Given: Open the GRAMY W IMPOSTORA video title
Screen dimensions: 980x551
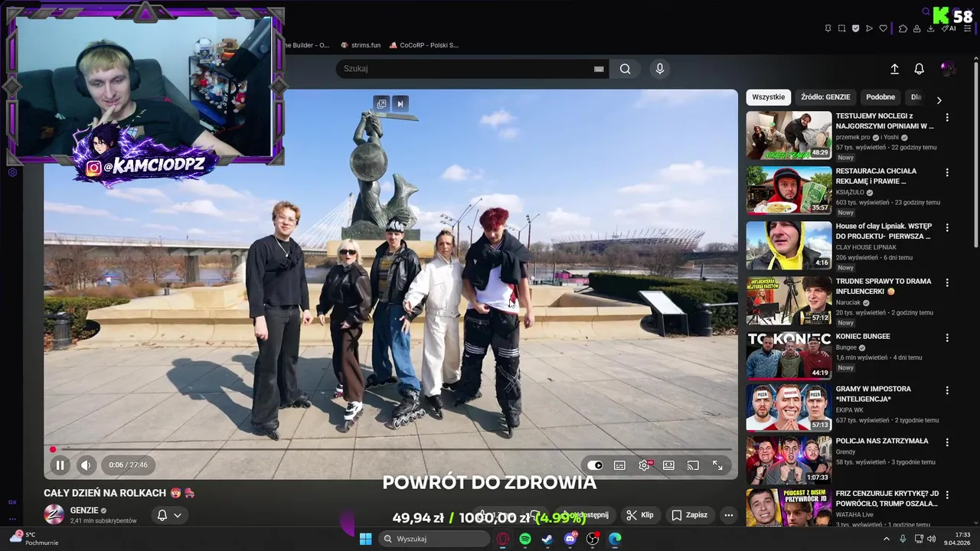Looking at the screenshot, I should coord(874,394).
